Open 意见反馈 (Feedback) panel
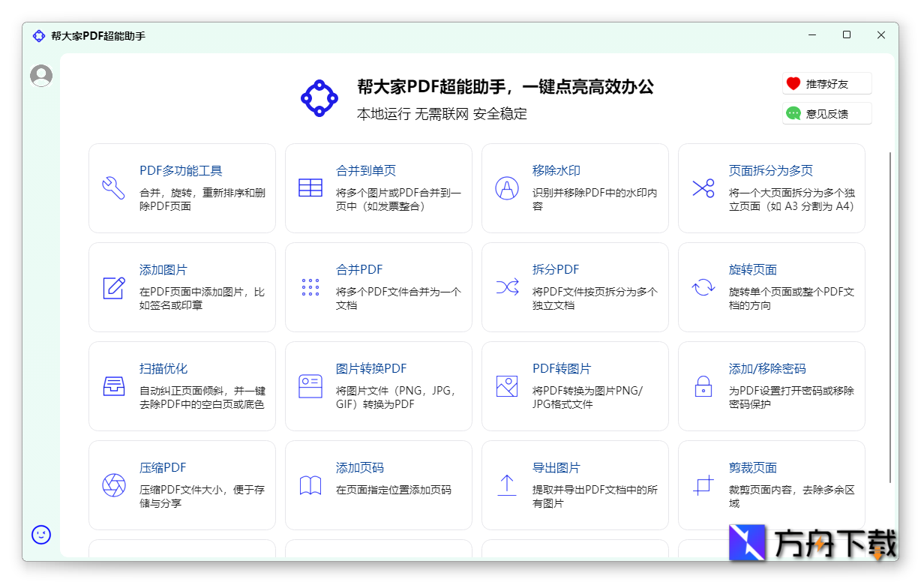 point(826,112)
